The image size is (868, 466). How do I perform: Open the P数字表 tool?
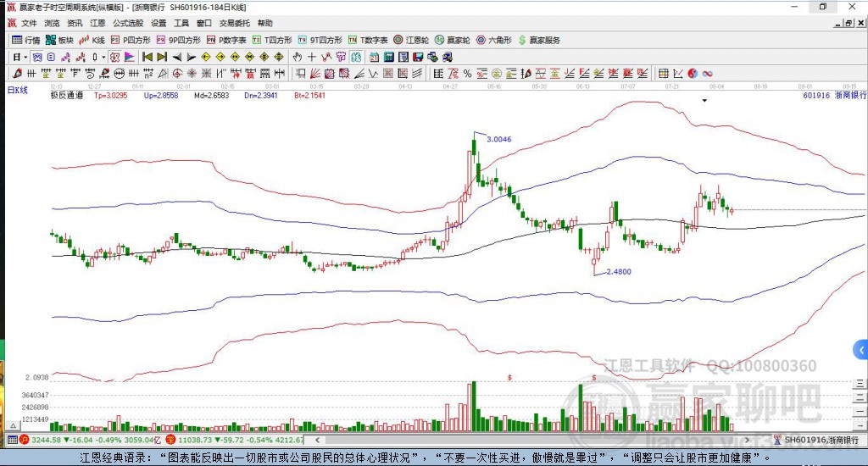[225, 41]
